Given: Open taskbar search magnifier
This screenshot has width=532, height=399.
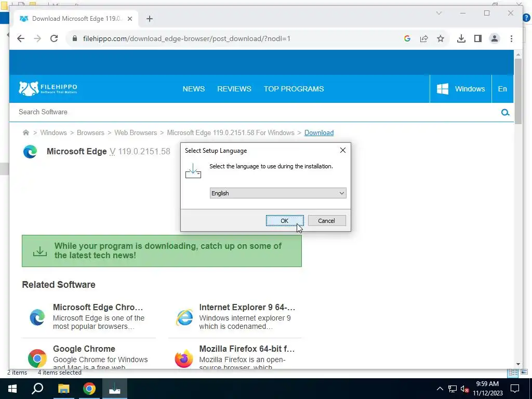Looking at the screenshot, I should (x=37, y=389).
